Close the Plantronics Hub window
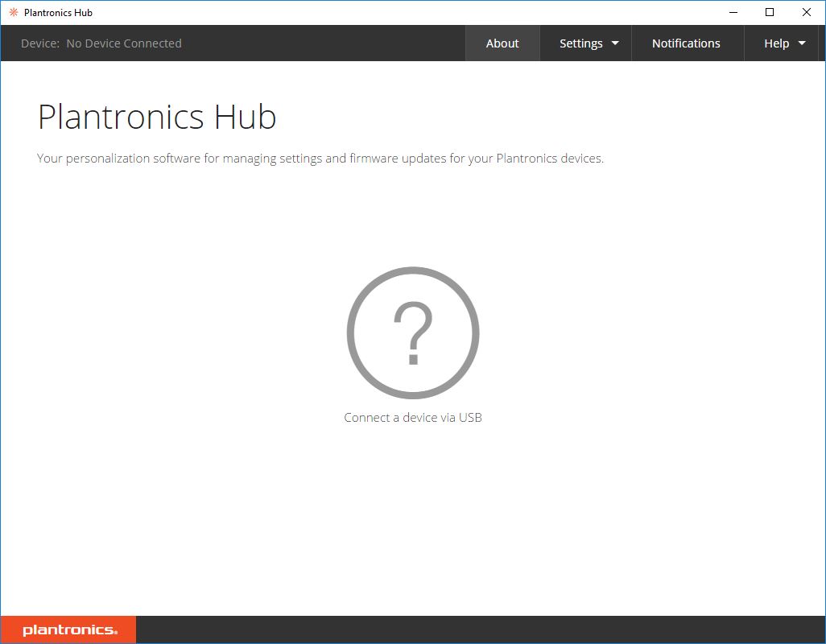The width and height of the screenshot is (826, 644). (x=807, y=12)
